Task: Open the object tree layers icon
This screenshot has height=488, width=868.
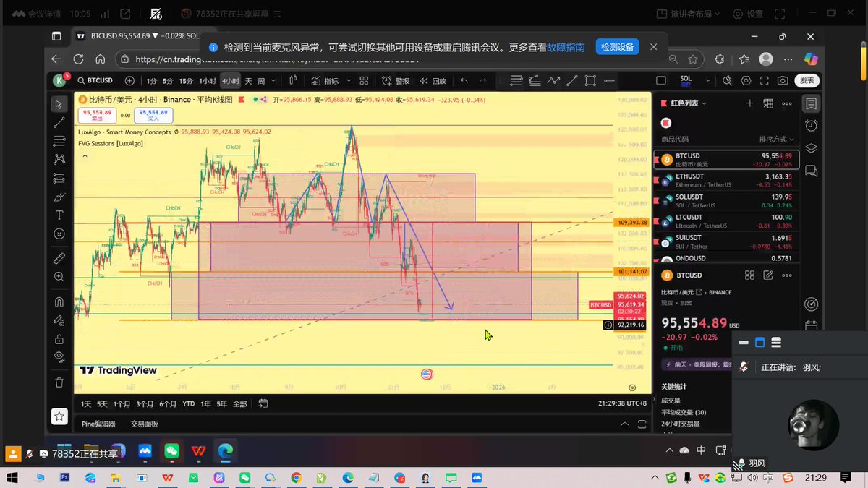Action: tap(811, 148)
